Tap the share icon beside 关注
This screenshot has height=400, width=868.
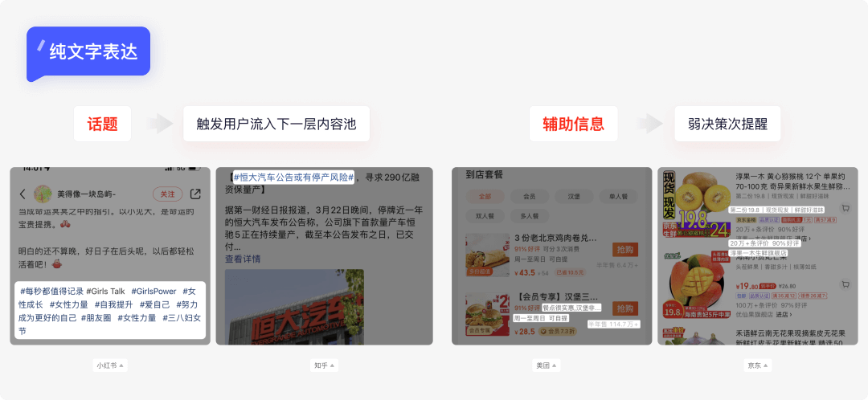(x=195, y=194)
